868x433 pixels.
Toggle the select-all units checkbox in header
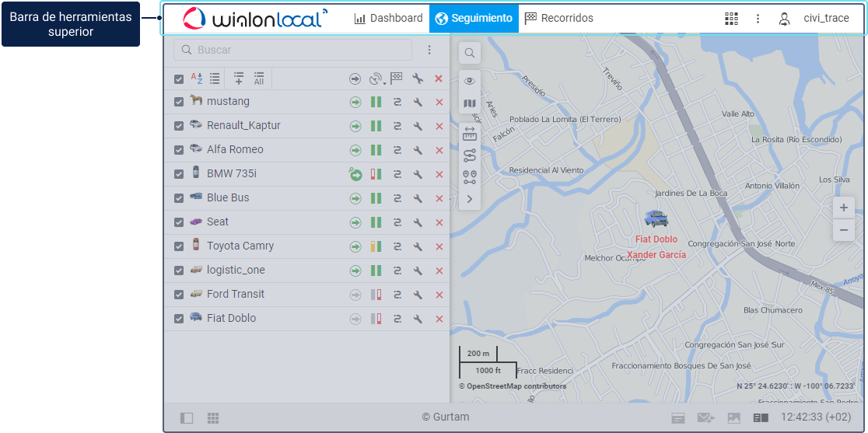click(178, 79)
